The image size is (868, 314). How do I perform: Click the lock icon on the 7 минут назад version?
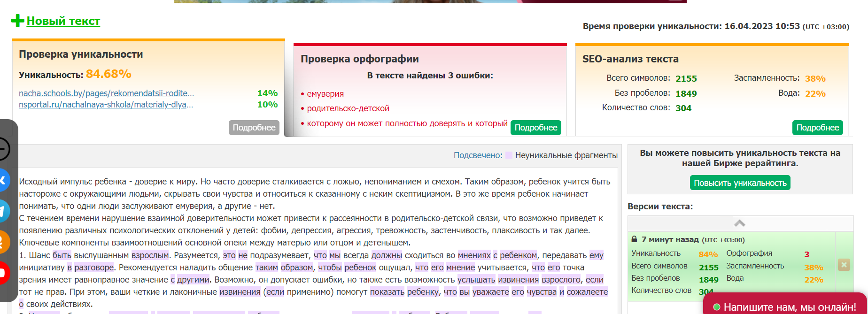pos(634,239)
